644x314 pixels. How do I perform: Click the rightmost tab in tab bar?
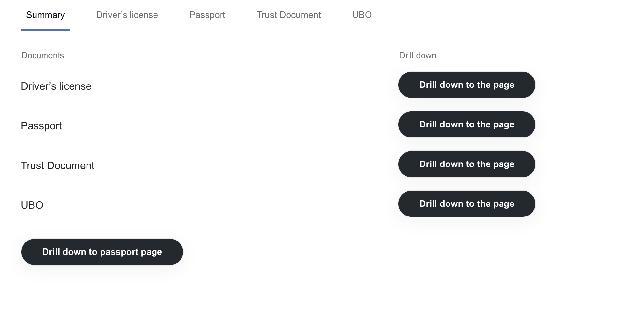[362, 15]
